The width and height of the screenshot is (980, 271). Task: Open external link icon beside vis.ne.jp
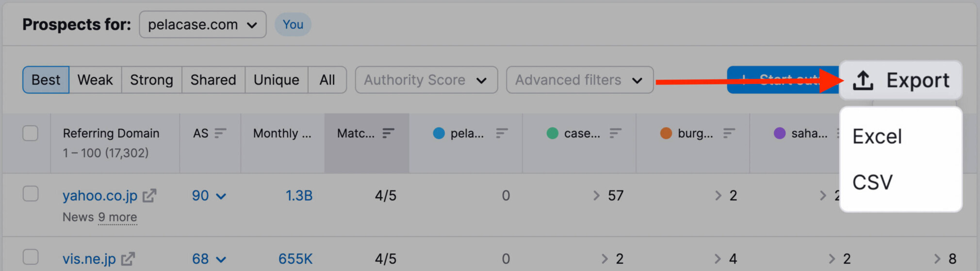[x=128, y=259]
